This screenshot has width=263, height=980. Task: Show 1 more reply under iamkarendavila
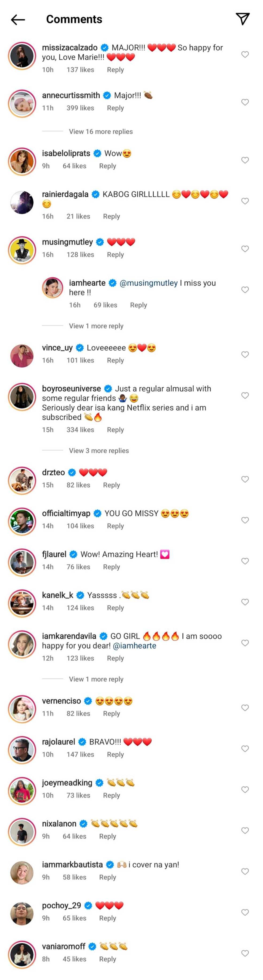click(x=96, y=679)
